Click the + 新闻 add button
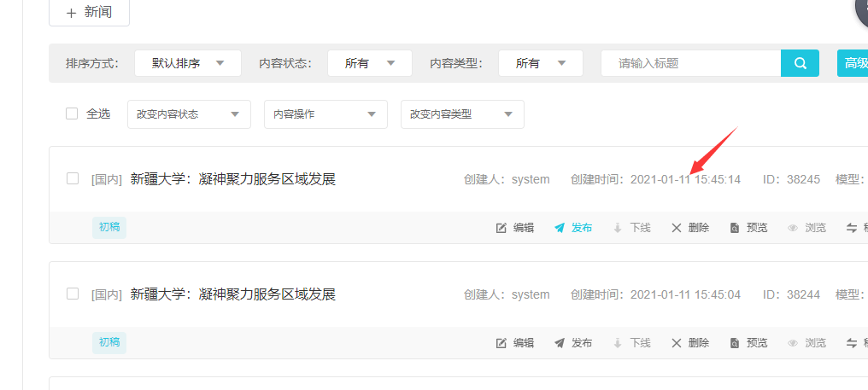This screenshot has width=868, height=390. click(x=89, y=13)
